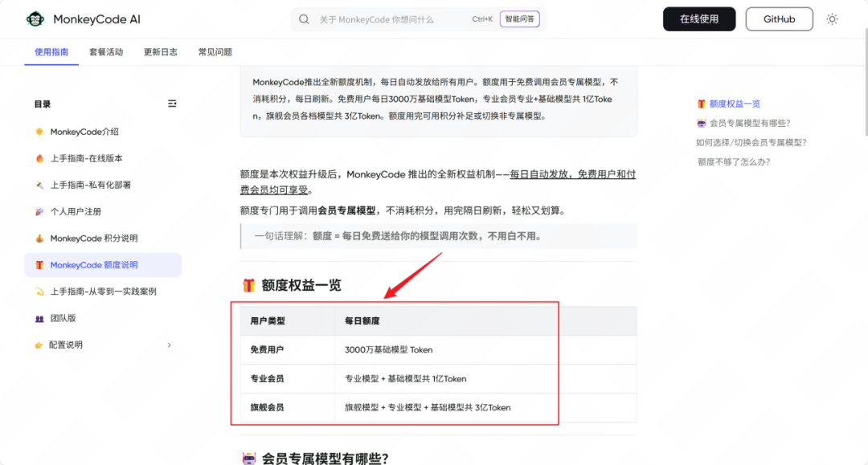
Task: Click the robot icon in right outline panel
Action: [702, 124]
